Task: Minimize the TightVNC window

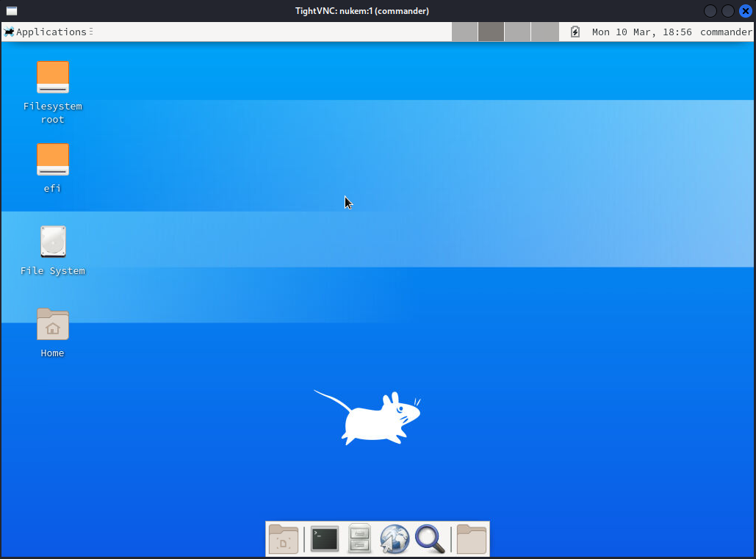Action: (710, 10)
